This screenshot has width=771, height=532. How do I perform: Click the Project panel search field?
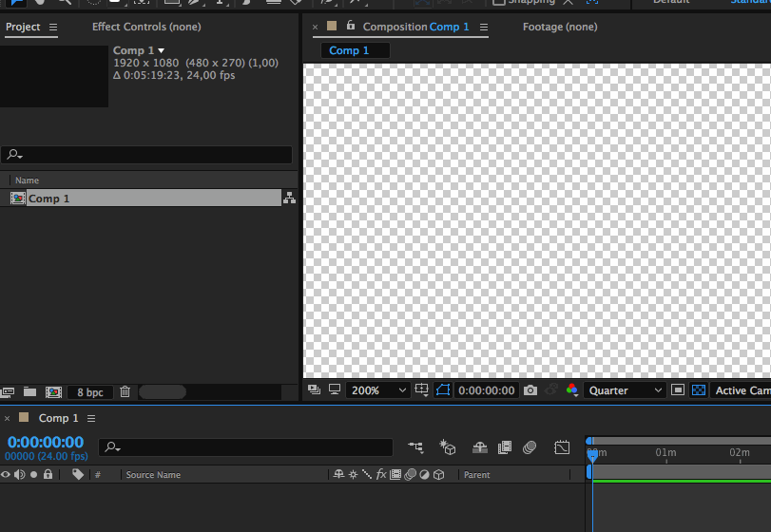pyautogui.click(x=152, y=154)
